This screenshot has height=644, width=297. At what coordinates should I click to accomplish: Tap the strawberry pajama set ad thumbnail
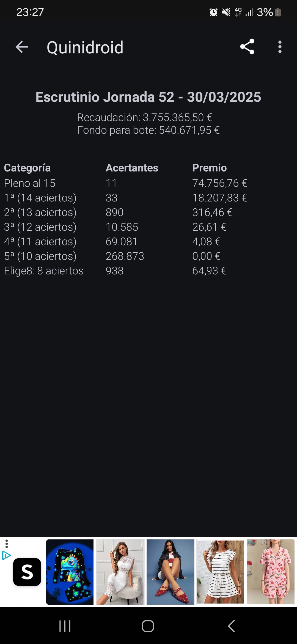pos(271,572)
